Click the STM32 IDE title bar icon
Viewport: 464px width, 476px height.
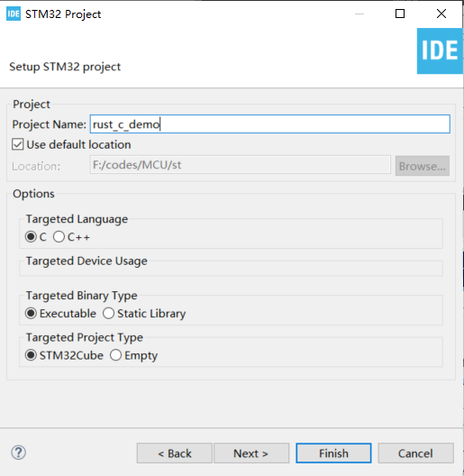14,14
